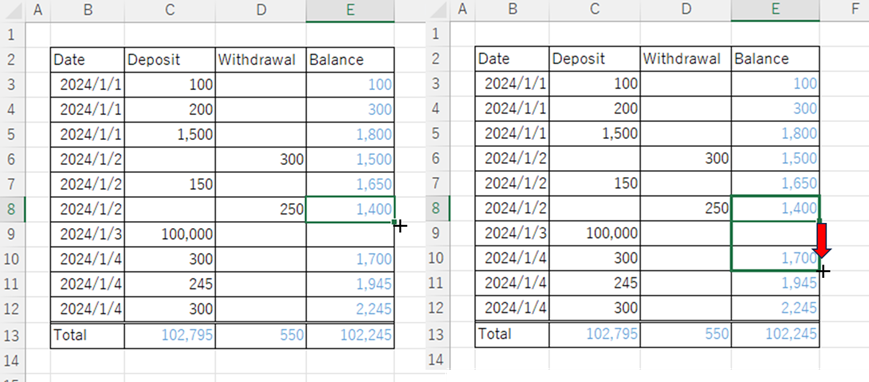
Task: Click the Total label cell in left table
Action: 88,335
